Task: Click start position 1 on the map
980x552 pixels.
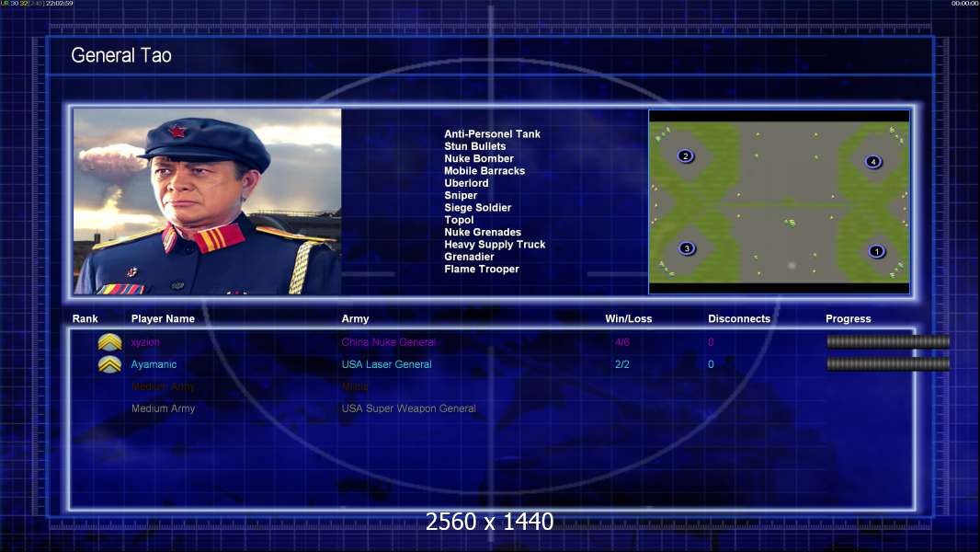Action: [876, 251]
